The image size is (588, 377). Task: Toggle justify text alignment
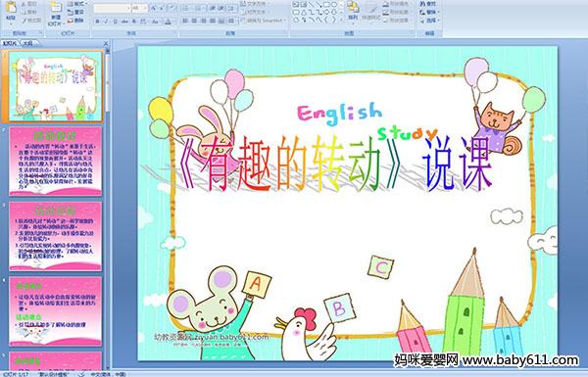[x=213, y=22]
